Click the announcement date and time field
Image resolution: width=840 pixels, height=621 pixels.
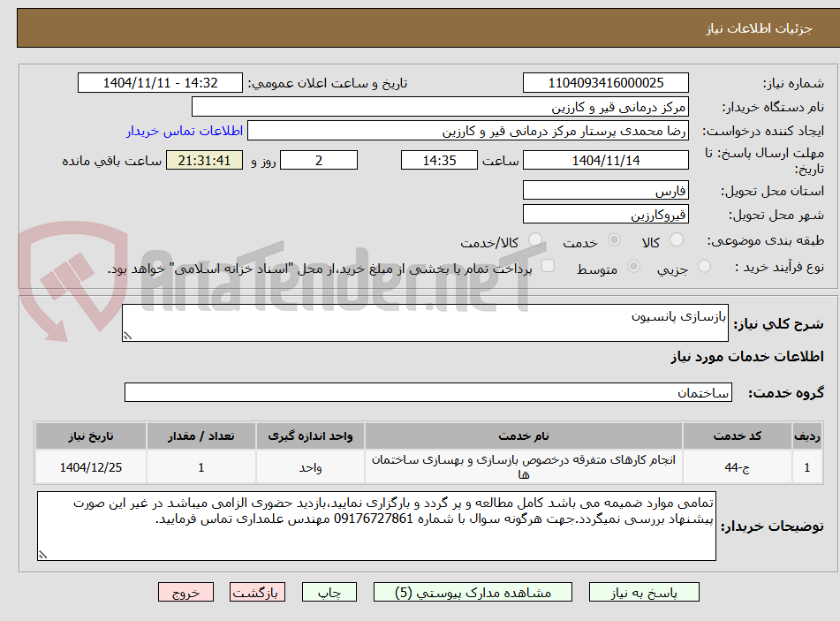click(160, 83)
